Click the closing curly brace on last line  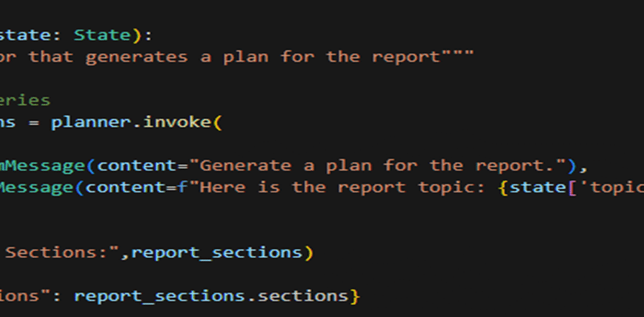point(355,296)
